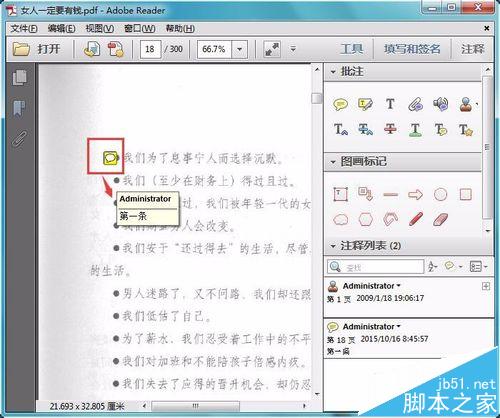Open the 填写和签名 pane
Viewport: 500px width, 418px height.
point(412,49)
